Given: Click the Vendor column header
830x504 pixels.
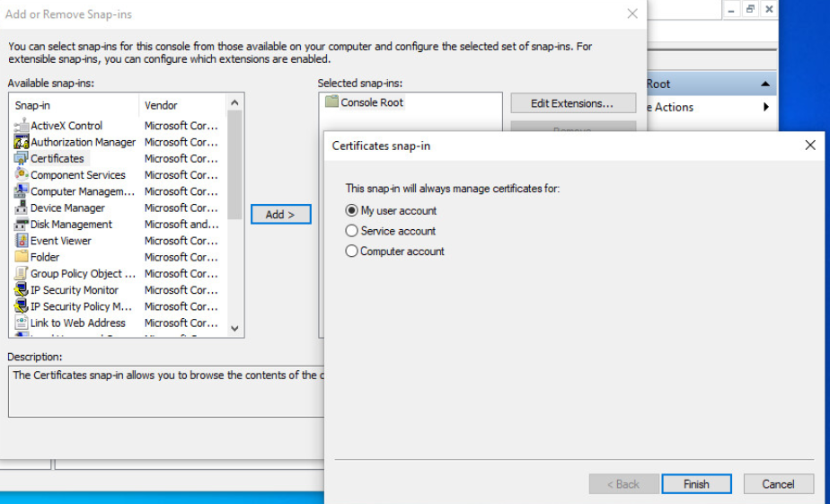Looking at the screenshot, I should pos(182,105).
